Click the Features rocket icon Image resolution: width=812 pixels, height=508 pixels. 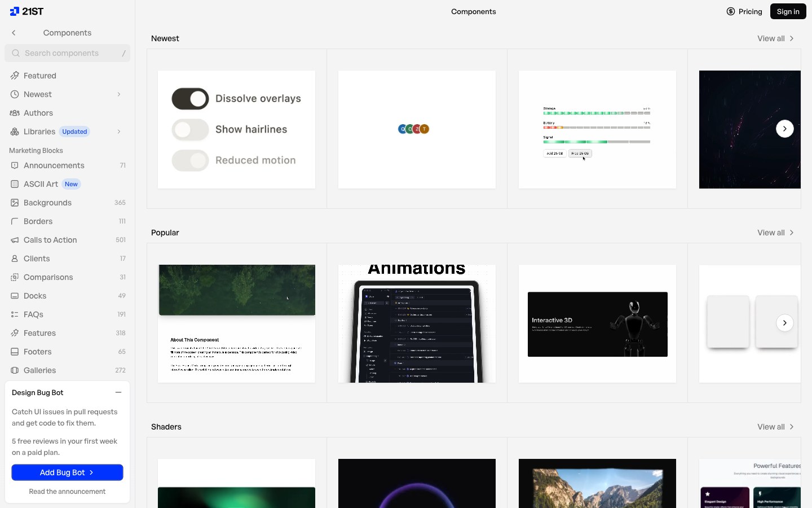coord(15,333)
